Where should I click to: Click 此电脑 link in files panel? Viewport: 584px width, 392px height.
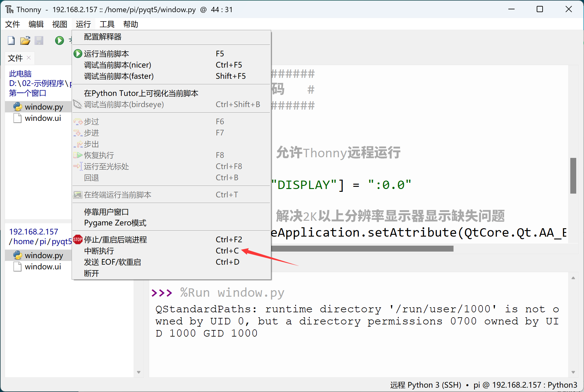[x=20, y=74]
